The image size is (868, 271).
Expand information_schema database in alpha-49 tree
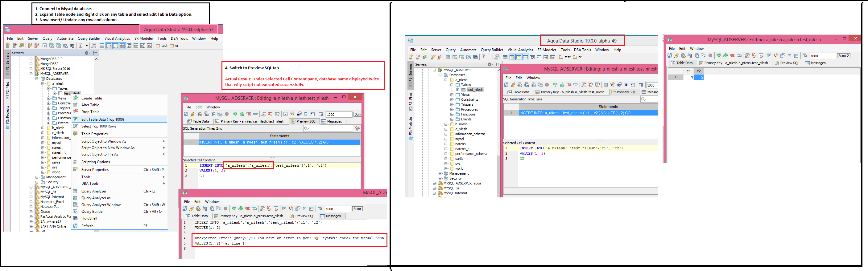pos(446,134)
